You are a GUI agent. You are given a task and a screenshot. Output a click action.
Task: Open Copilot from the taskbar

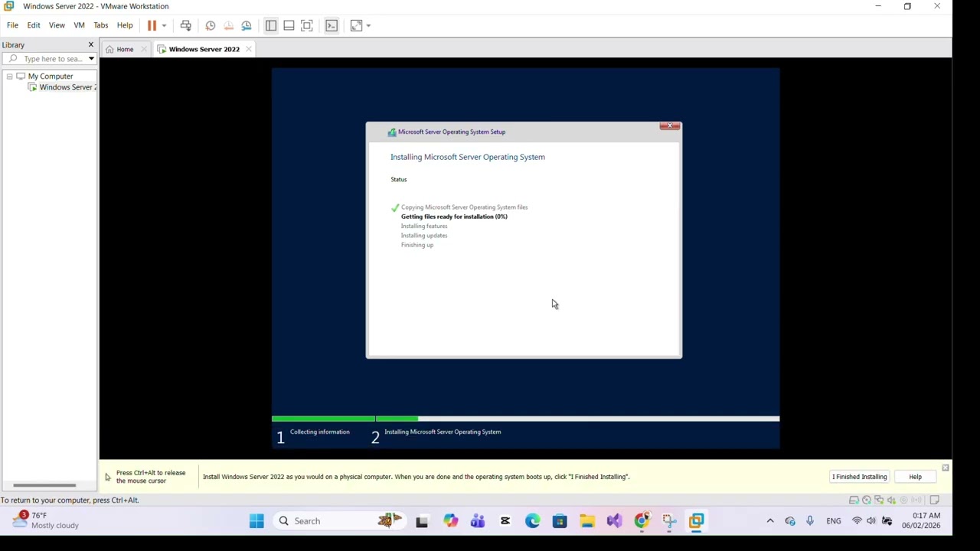450,521
